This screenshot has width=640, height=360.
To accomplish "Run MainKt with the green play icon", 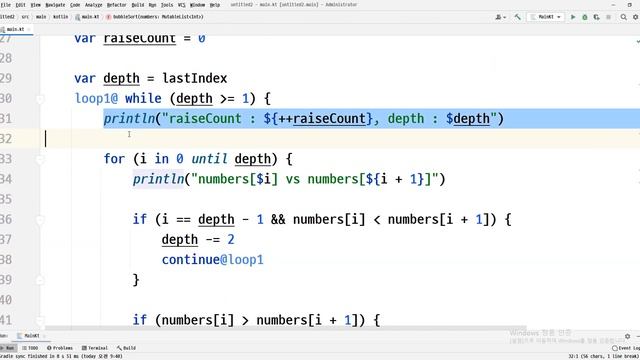I will click(x=573, y=17).
